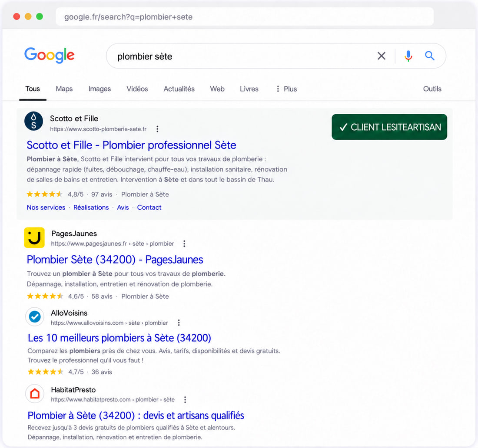Click the PagesJaunes site name

click(x=74, y=234)
